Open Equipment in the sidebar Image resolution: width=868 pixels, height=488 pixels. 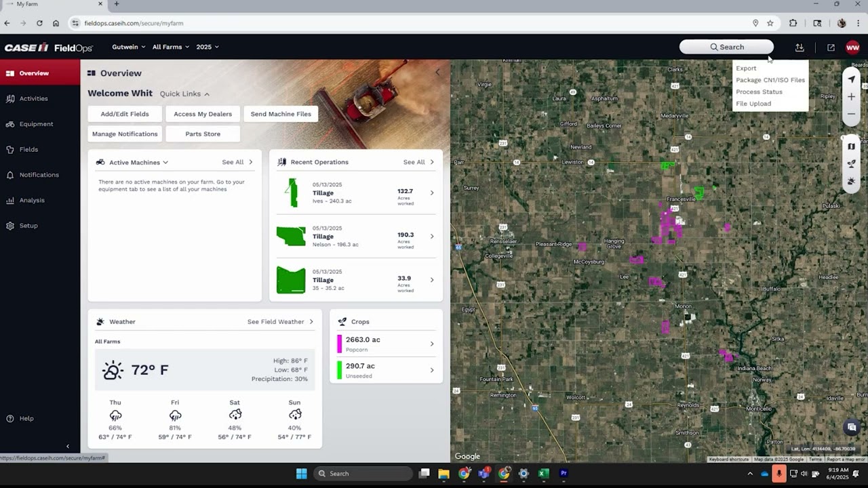(40, 124)
